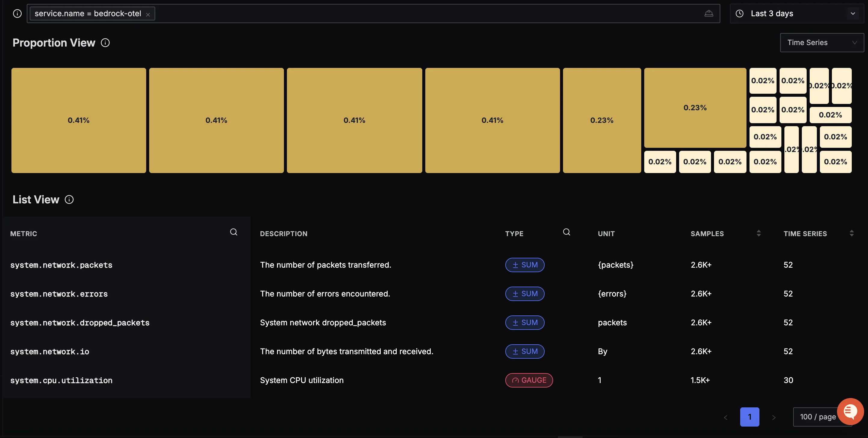Click the info icon beside Proportion View
Viewport: 868px width, 438px height.
click(x=105, y=43)
